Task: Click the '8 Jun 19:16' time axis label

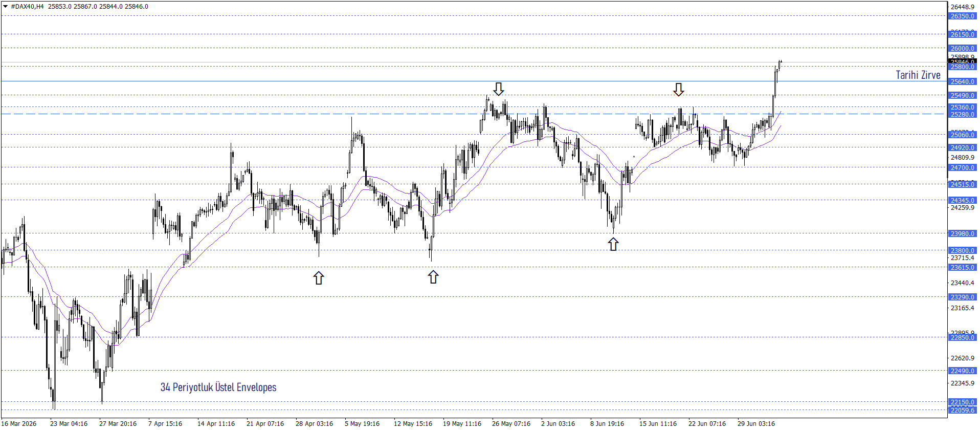Action: pos(607,424)
